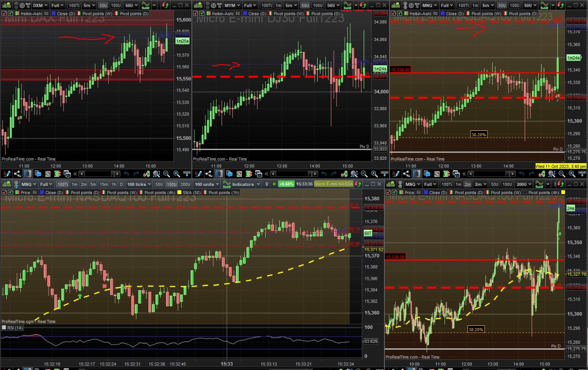Toggle the 200U button in MNQ 100 ticks header
The width and height of the screenshot is (588, 370).
click(x=185, y=184)
